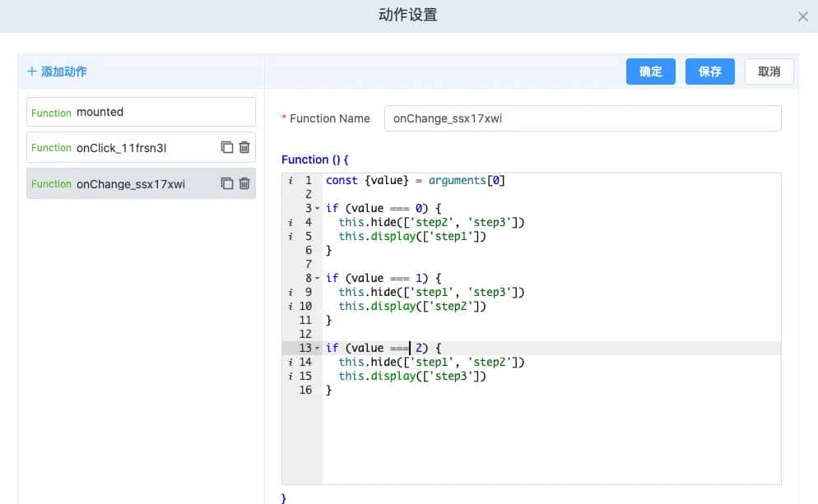Fold the if block at line 13

point(318,349)
